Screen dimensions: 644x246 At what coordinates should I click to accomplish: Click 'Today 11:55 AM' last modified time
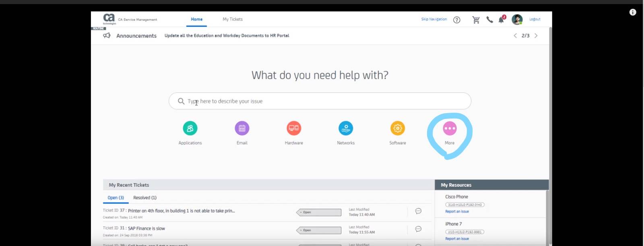tap(361, 232)
